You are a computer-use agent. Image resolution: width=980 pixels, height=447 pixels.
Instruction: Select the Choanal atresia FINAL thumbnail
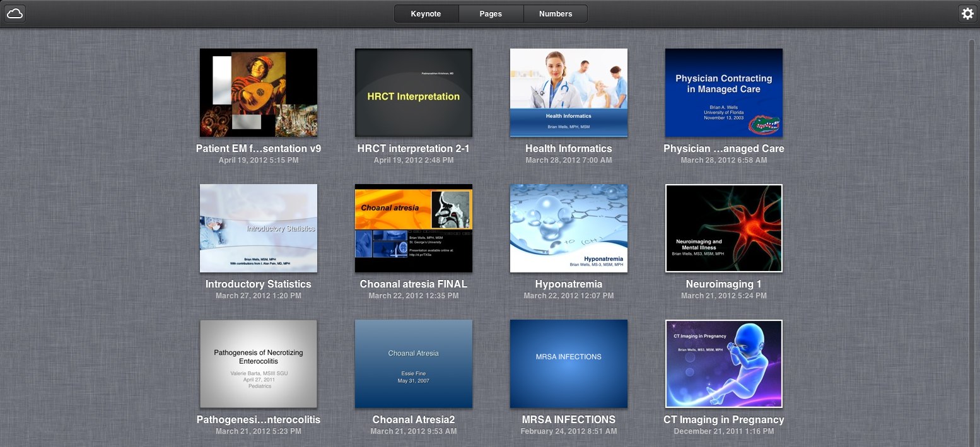pos(414,228)
